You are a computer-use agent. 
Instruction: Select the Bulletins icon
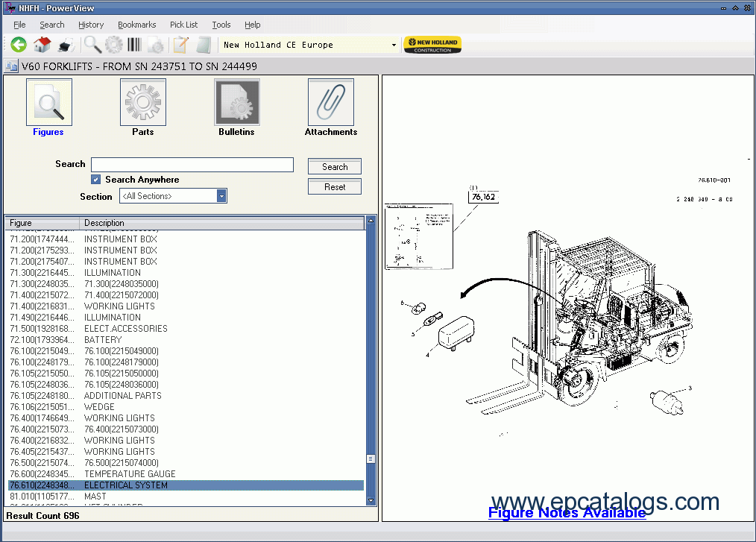point(237,102)
